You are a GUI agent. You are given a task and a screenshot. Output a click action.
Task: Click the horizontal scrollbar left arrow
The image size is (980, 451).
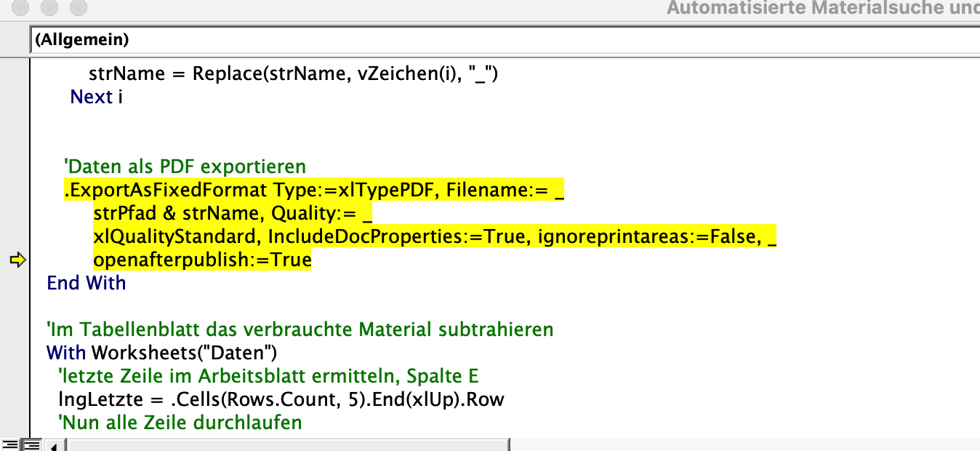tap(54, 444)
